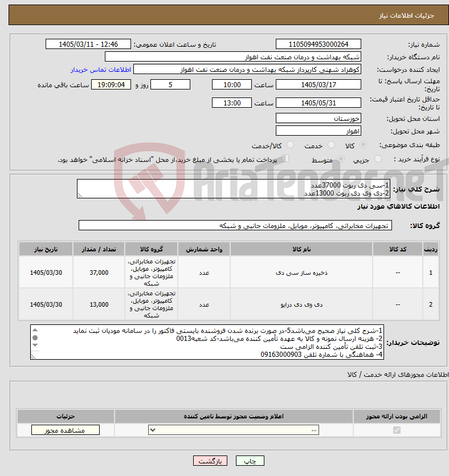Click the واحد شمارش column header

(204, 249)
